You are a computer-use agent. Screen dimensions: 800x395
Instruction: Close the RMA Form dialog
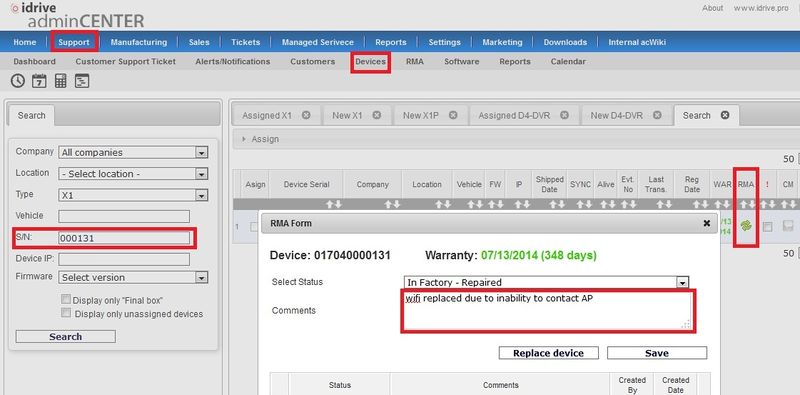[707, 223]
